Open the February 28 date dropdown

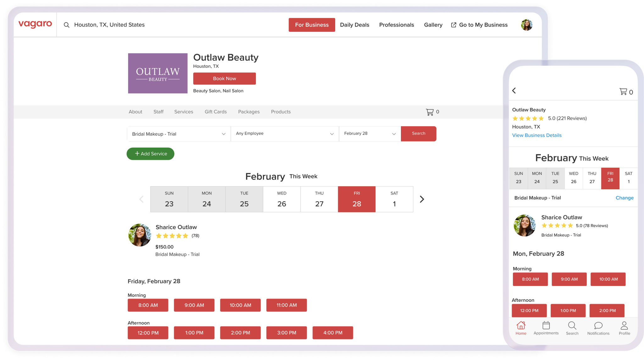coord(370,134)
